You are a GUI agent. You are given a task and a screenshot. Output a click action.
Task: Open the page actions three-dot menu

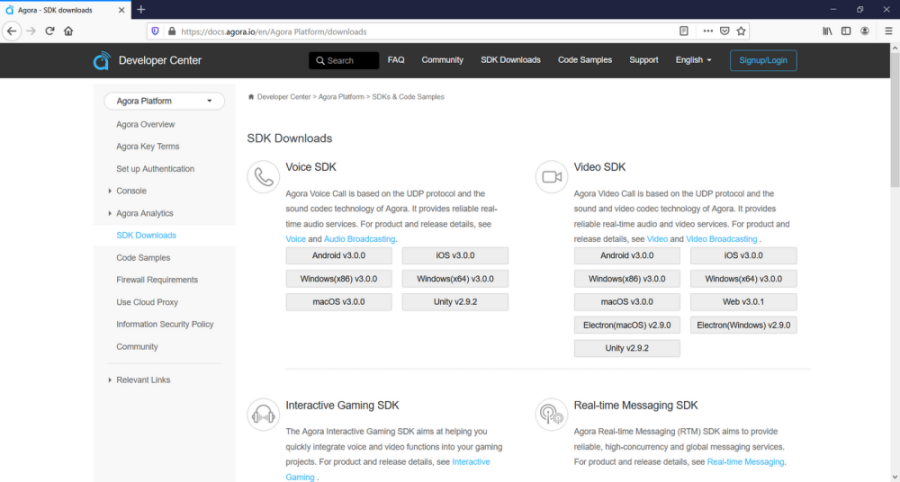coord(708,31)
